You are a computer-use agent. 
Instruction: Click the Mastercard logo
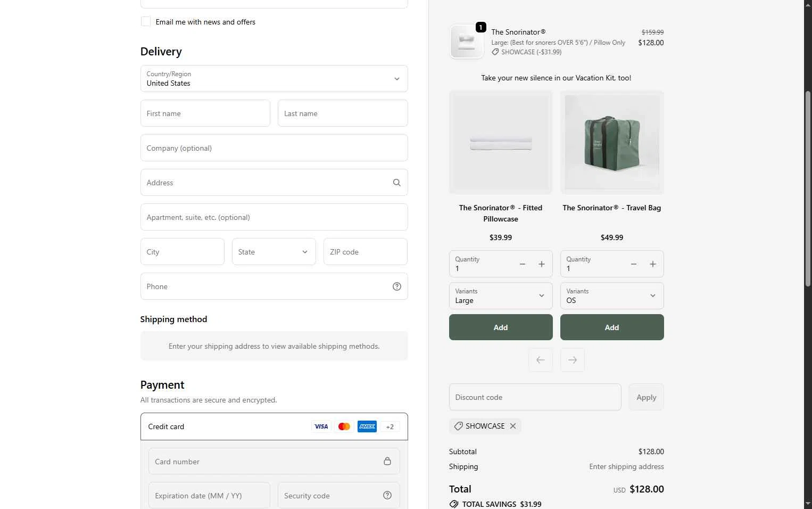[x=344, y=426]
